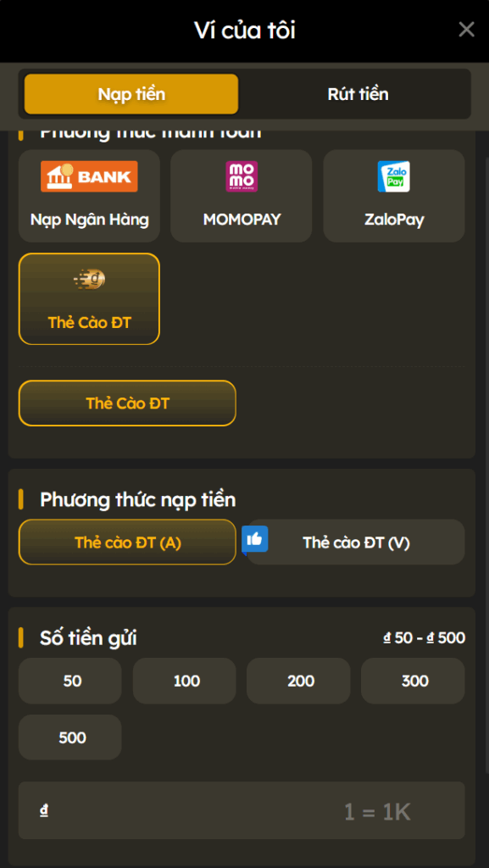Click the orange BANK logo icon
The height and width of the screenshot is (868, 489).
click(x=89, y=176)
